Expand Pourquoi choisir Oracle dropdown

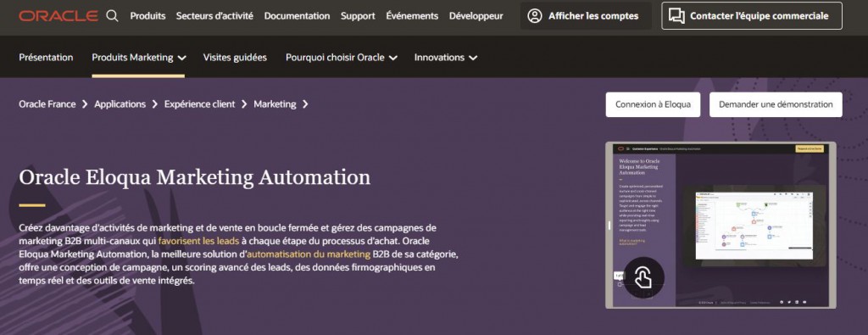341,58
